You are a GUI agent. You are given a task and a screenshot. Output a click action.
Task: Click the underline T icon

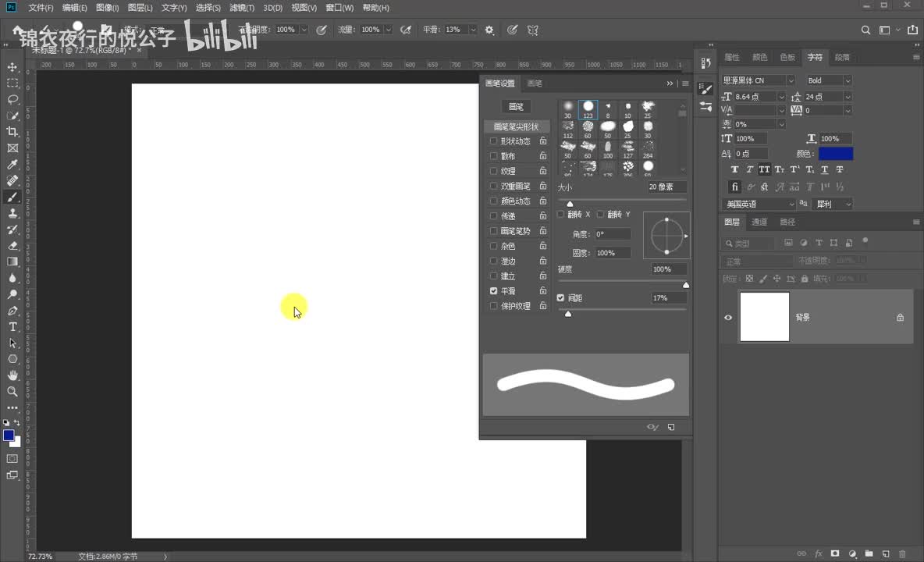(824, 169)
